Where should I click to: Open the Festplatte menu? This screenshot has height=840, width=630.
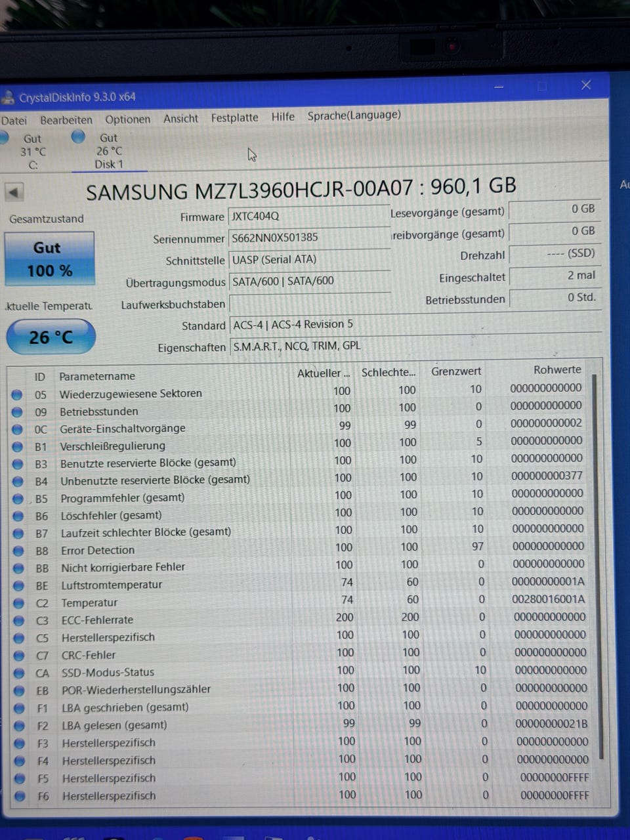coord(234,118)
